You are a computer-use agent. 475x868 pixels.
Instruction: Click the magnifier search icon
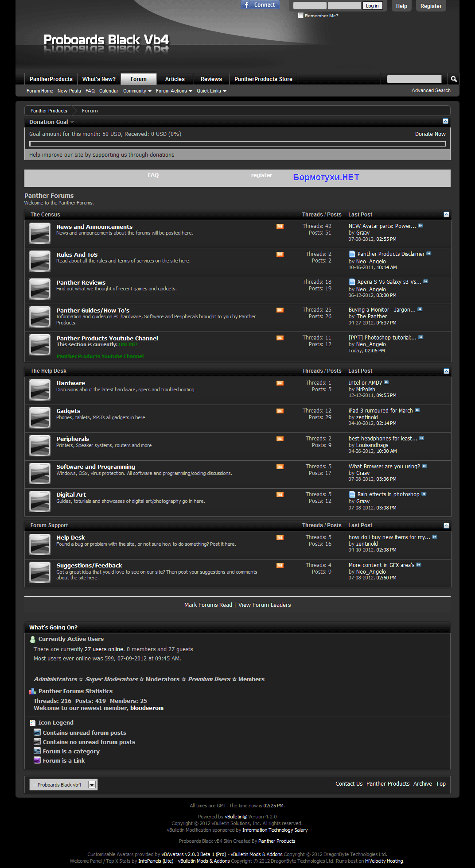click(454, 79)
